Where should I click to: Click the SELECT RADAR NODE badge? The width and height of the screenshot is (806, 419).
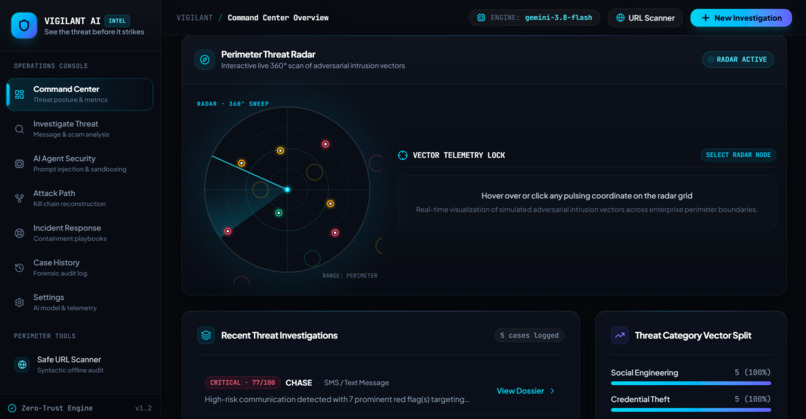click(738, 155)
